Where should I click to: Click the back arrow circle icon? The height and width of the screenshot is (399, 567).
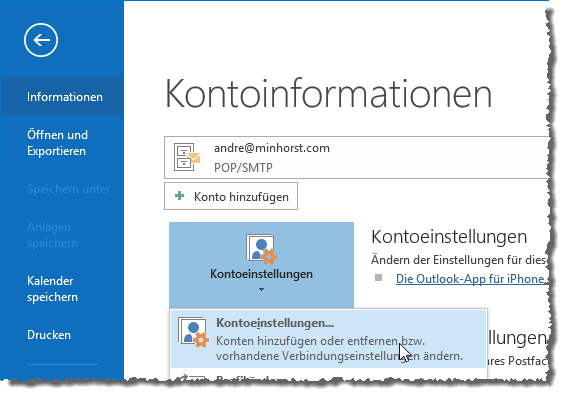(x=41, y=40)
